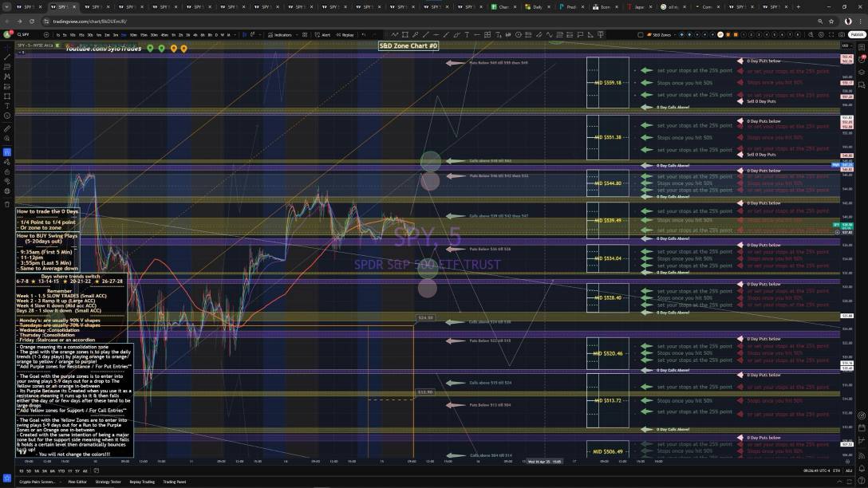Toggle ADJ adjusted data button

pyautogui.click(x=849, y=470)
